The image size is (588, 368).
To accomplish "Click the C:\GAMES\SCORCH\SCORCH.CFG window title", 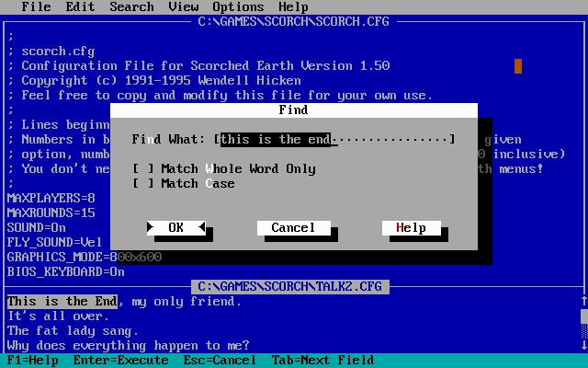I will [x=294, y=21].
